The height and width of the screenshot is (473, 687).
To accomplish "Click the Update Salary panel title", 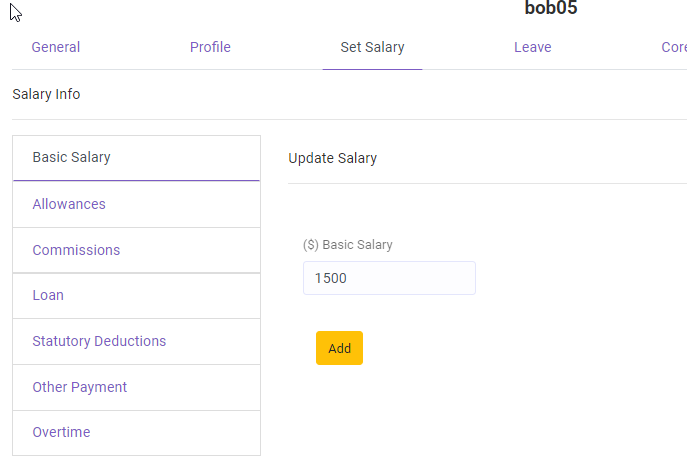I will click(332, 158).
